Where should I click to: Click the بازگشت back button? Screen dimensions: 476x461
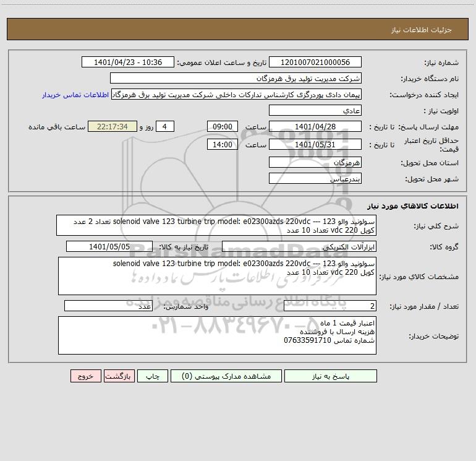click(x=119, y=376)
